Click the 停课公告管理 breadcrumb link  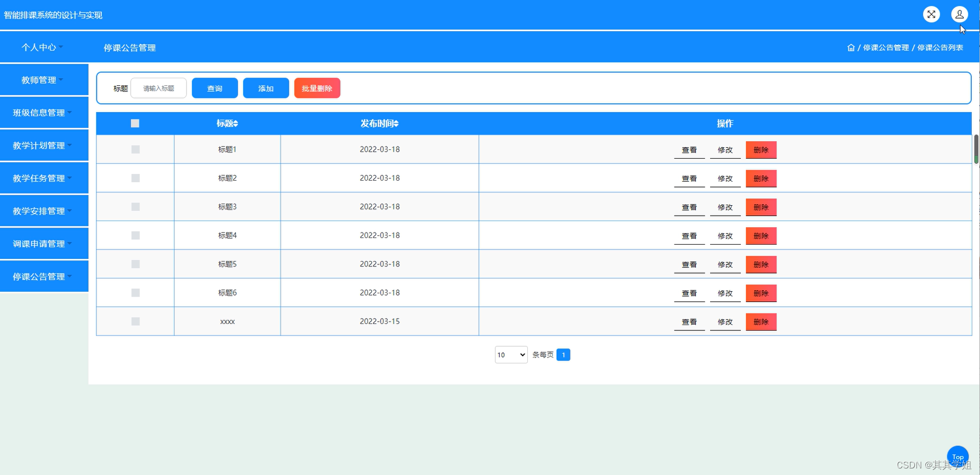point(886,48)
